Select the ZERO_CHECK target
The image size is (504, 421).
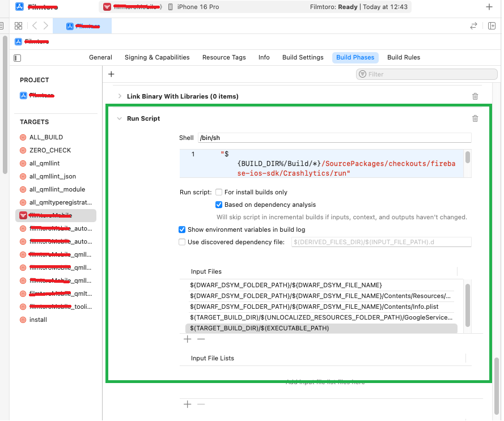click(50, 150)
